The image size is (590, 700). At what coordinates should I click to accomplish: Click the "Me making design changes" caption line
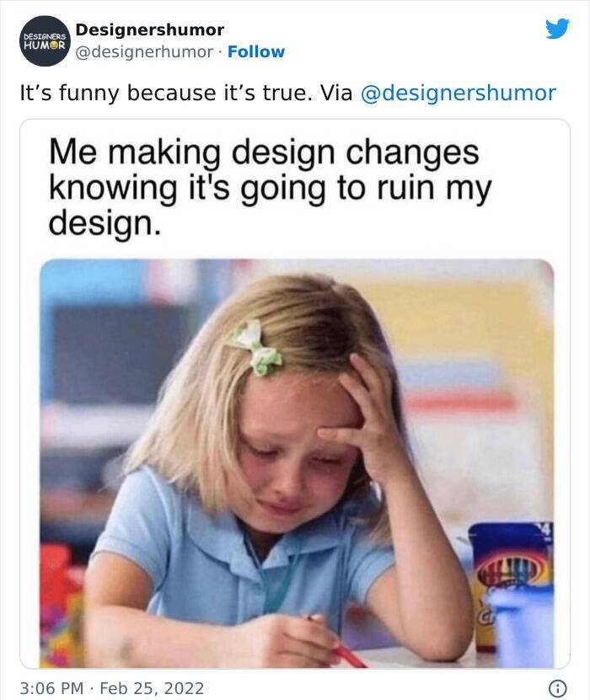(264, 152)
